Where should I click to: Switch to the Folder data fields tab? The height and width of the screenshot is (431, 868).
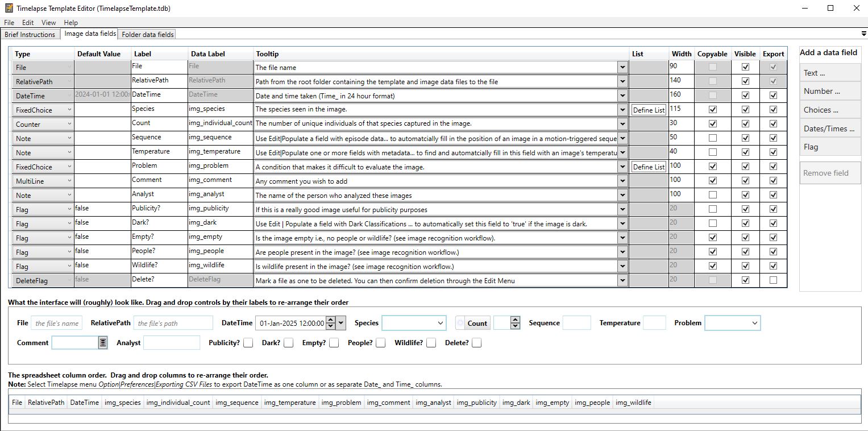click(148, 35)
